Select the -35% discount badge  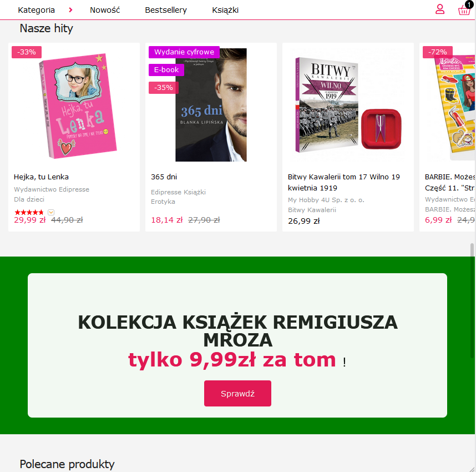164,88
